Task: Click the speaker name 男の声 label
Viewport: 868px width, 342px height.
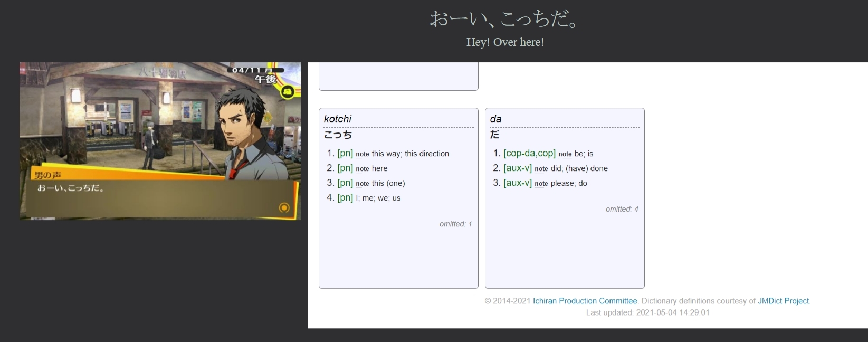Action: pyautogui.click(x=47, y=175)
